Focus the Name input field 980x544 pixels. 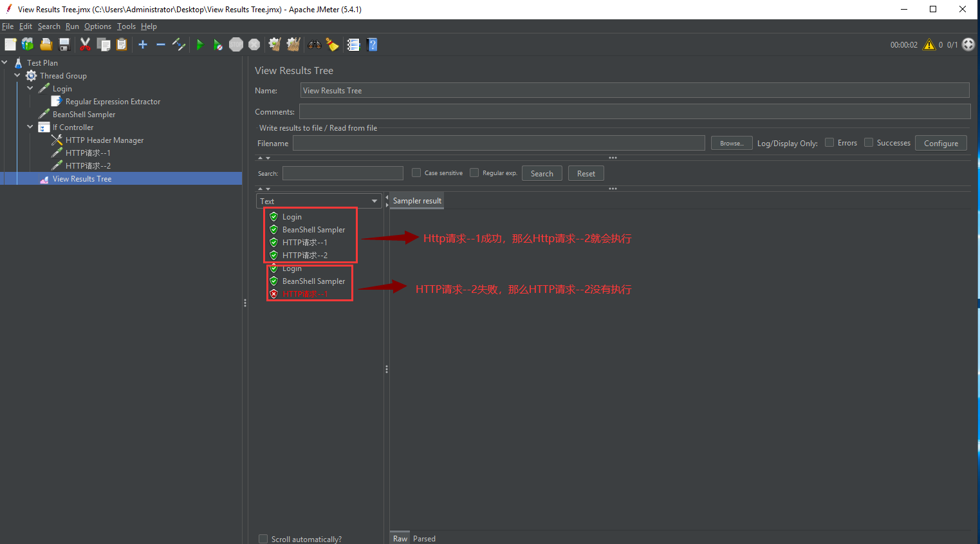tap(634, 90)
